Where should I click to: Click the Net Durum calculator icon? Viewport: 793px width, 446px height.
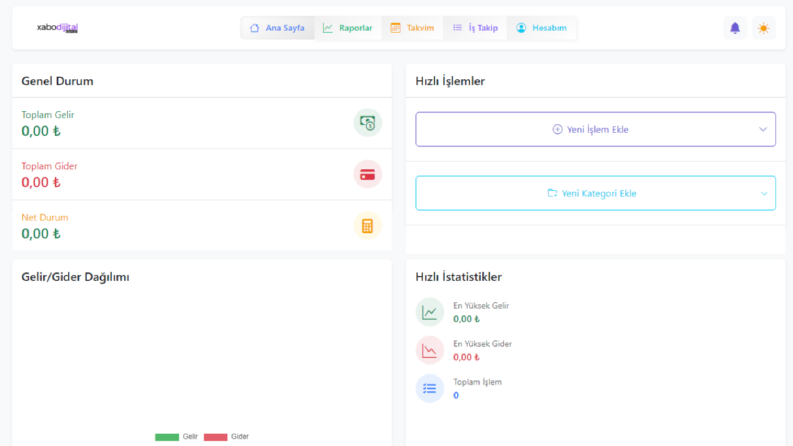tap(368, 226)
